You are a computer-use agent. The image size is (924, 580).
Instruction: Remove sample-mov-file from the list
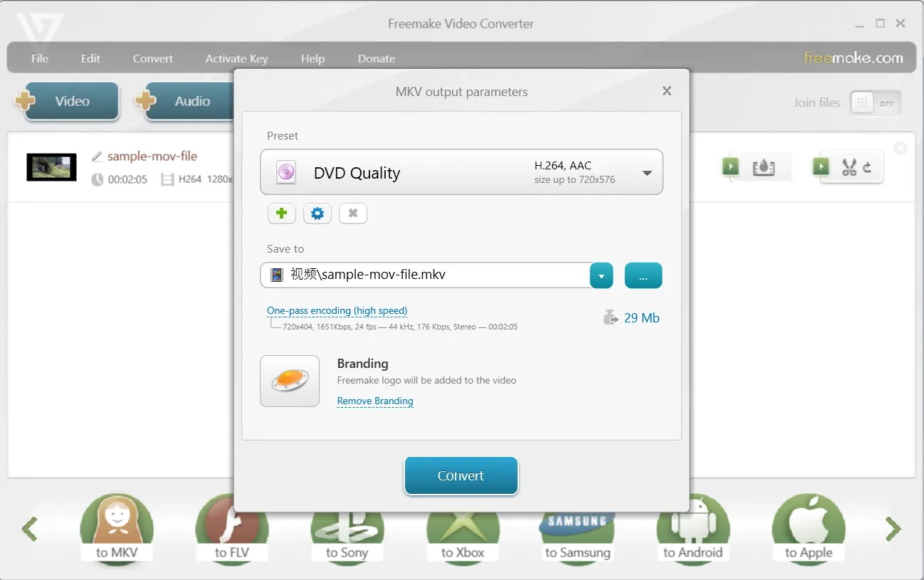pyautogui.click(x=901, y=148)
